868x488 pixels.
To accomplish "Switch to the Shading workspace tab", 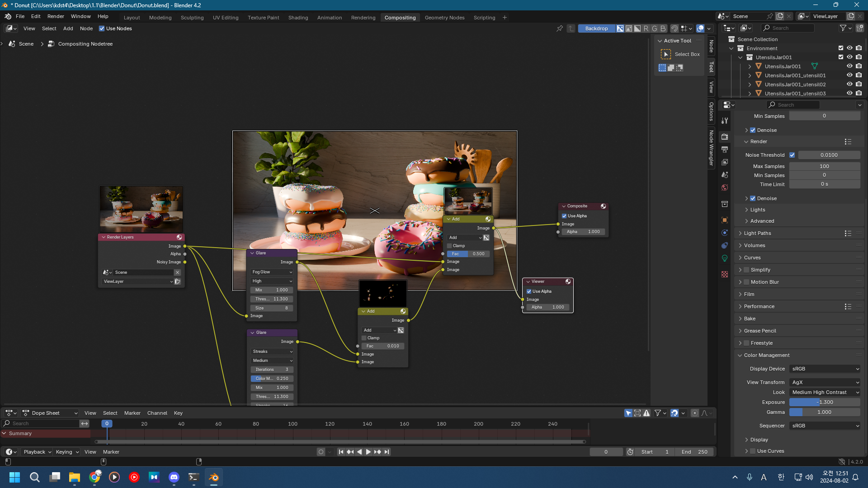I will pos(298,18).
